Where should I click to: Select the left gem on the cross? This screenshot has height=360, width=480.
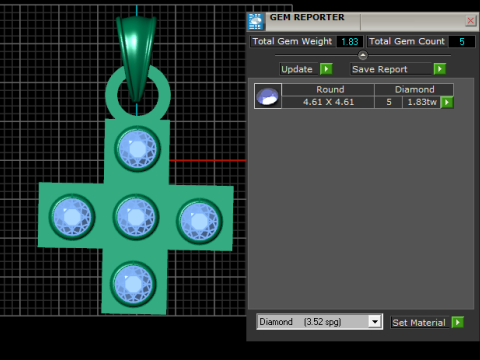tap(72, 217)
